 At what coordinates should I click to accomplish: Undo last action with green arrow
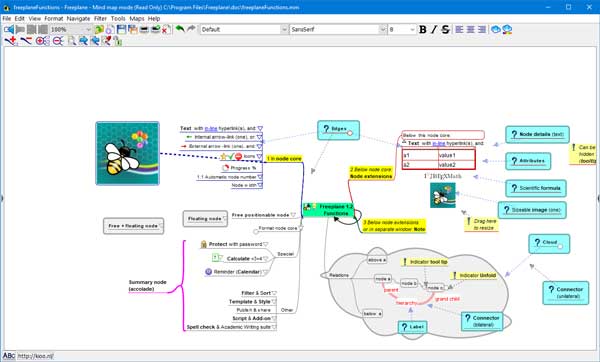(180, 29)
